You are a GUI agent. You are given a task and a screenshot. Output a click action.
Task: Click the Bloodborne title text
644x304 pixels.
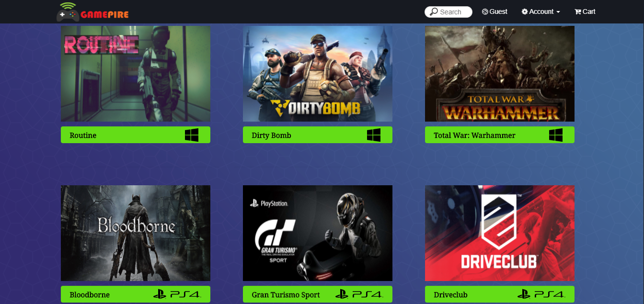pos(90,295)
